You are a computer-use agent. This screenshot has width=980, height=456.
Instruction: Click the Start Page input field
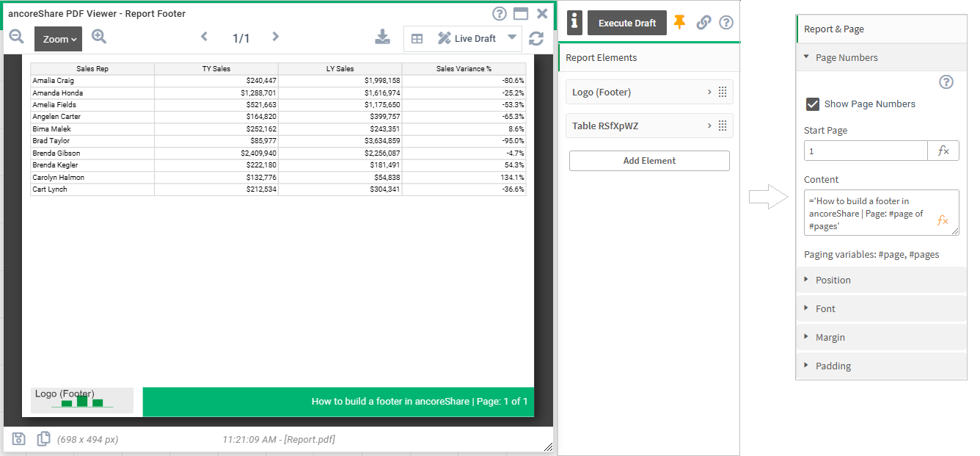click(866, 151)
